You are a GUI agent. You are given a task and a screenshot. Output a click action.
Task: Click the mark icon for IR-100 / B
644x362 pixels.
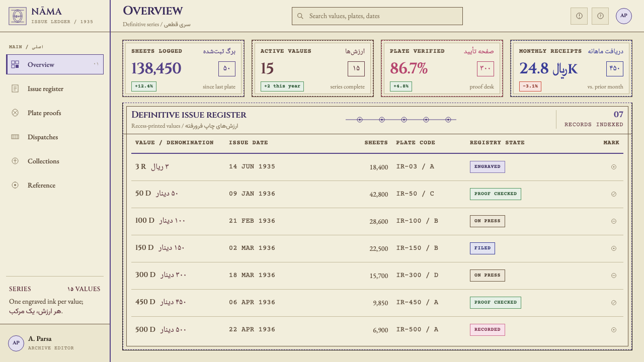tap(614, 221)
